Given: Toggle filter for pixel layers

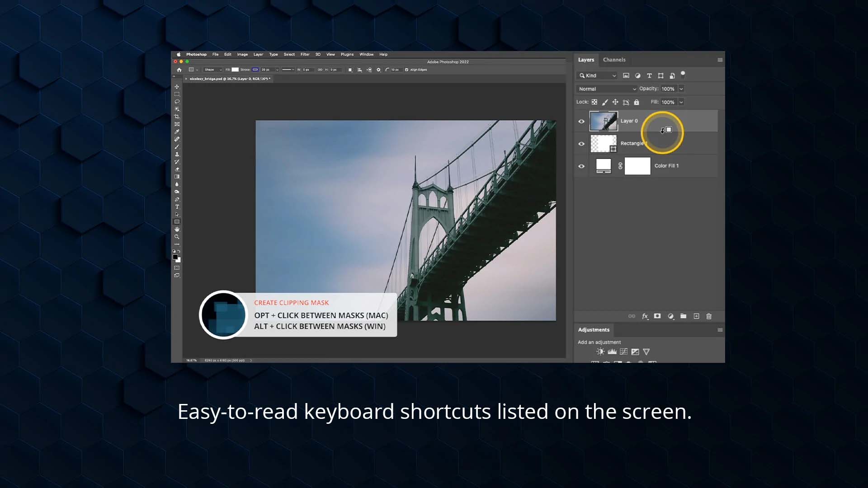Looking at the screenshot, I should point(626,75).
